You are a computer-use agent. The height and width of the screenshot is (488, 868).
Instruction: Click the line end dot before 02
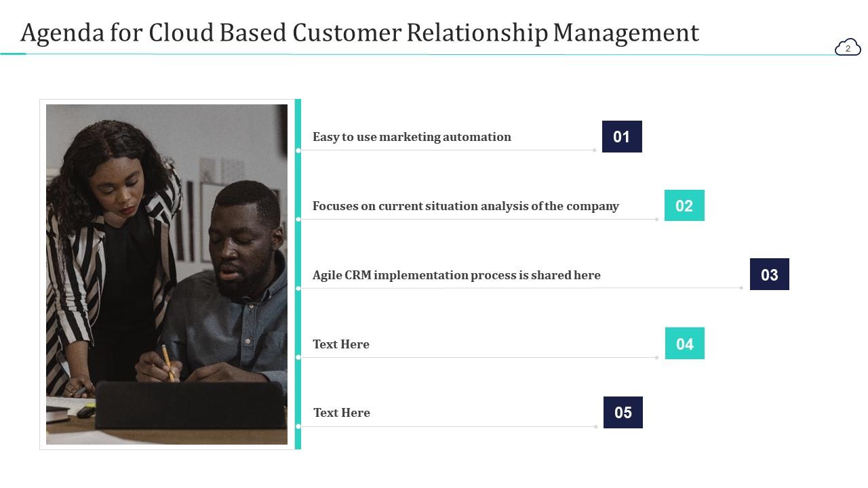(657, 219)
